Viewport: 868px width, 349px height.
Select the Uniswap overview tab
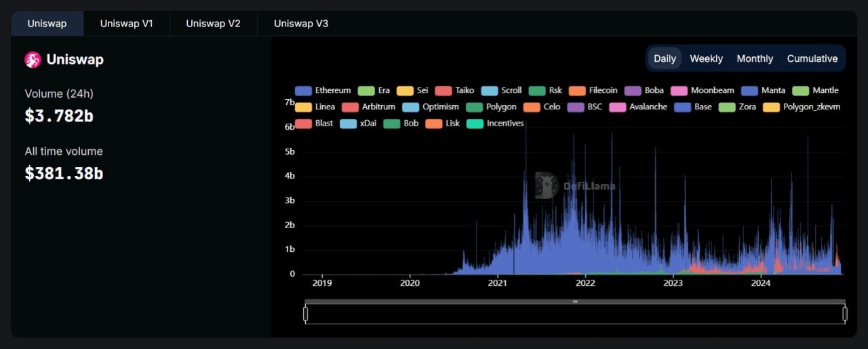(x=47, y=23)
